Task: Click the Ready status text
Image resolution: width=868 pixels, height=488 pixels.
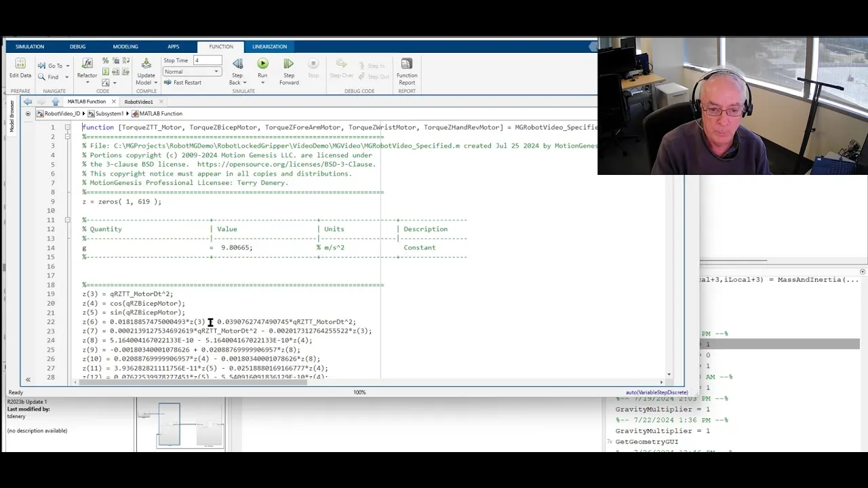Action: (x=16, y=392)
